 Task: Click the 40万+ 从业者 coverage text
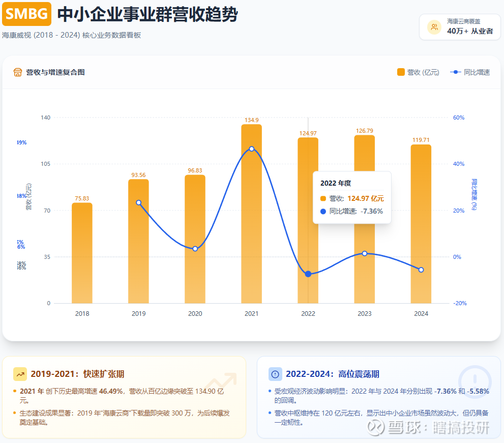(x=470, y=31)
